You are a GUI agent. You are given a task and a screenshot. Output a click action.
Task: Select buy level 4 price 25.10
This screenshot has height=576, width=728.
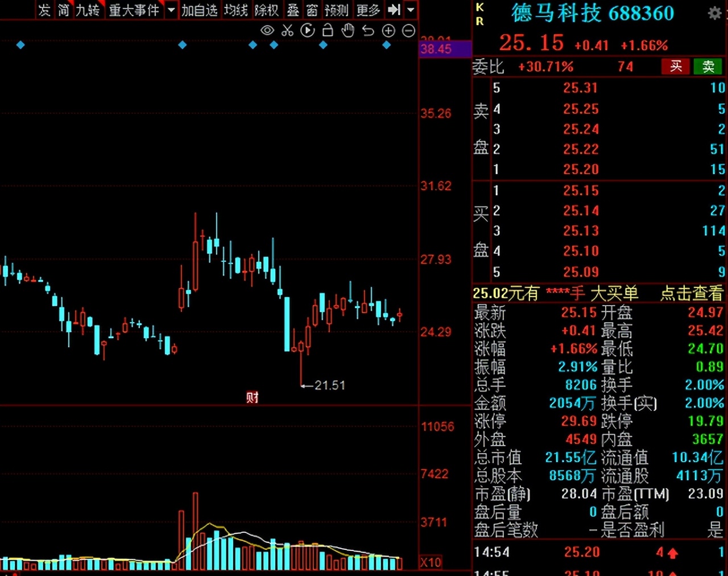(x=581, y=251)
